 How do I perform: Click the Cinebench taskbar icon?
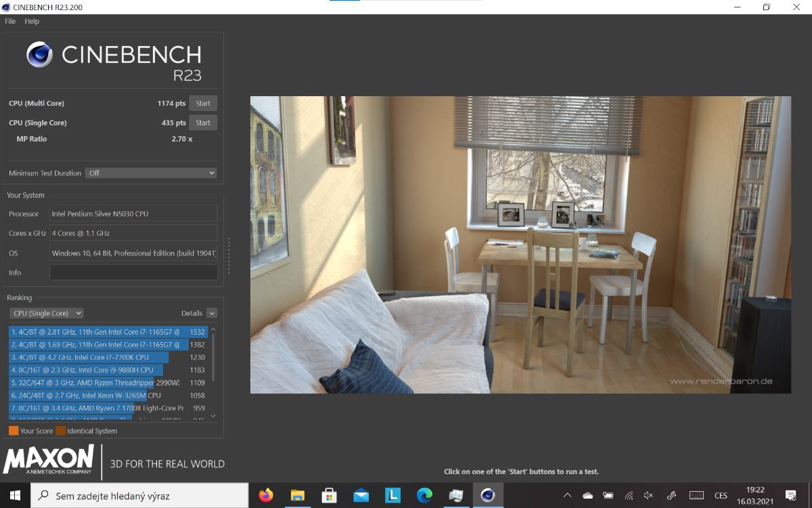488,495
